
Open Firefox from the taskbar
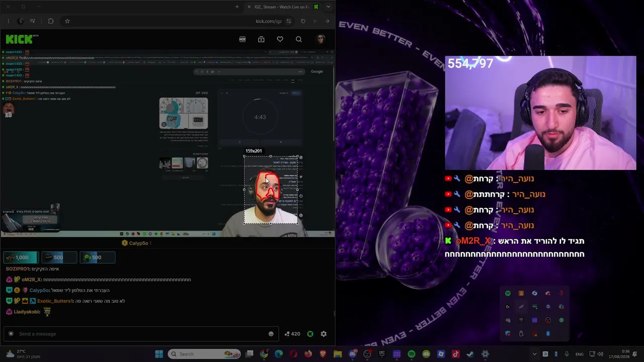pyautogui.click(x=308, y=354)
